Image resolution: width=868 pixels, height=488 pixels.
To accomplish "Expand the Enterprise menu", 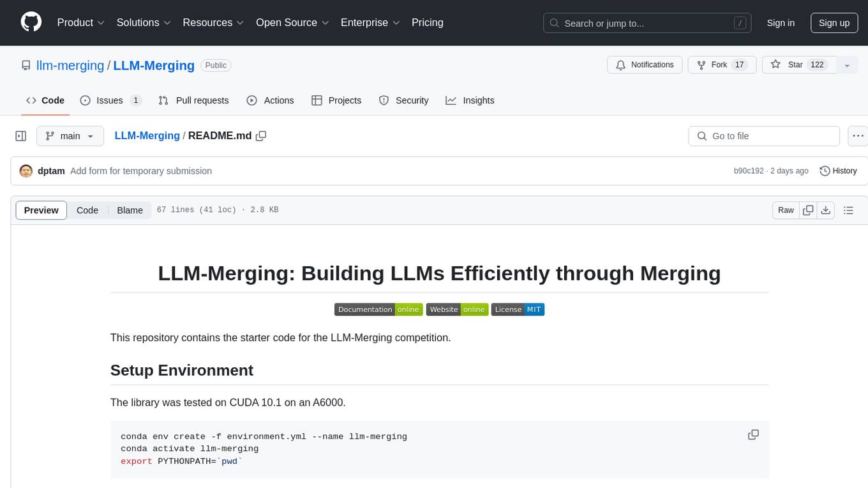I will click(x=370, y=22).
